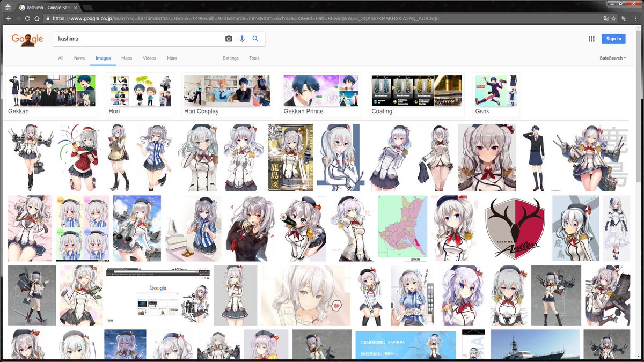Refine search with Gekkan suggestion
Screen dimensions: 644x362
click(x=52, y=95)
